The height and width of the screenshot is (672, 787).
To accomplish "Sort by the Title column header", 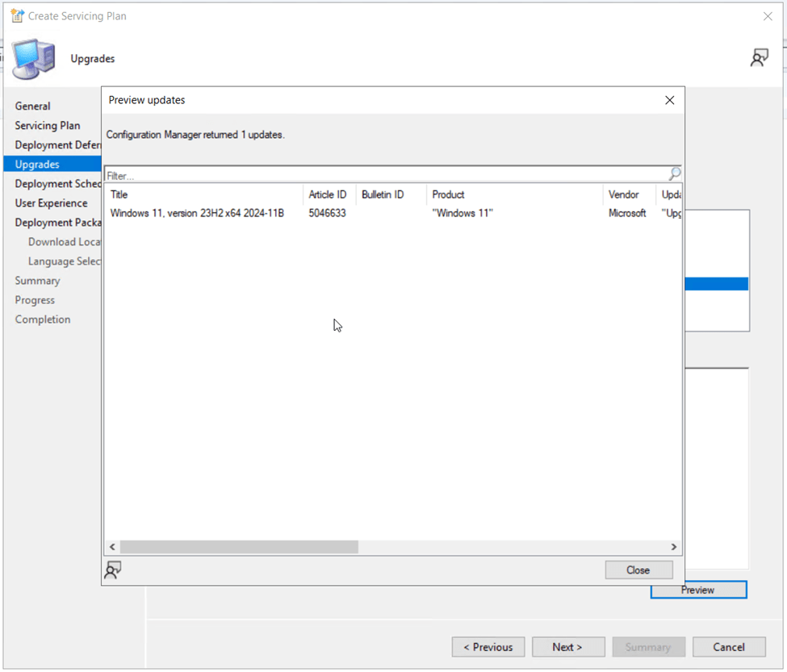I will pos(203,194).
